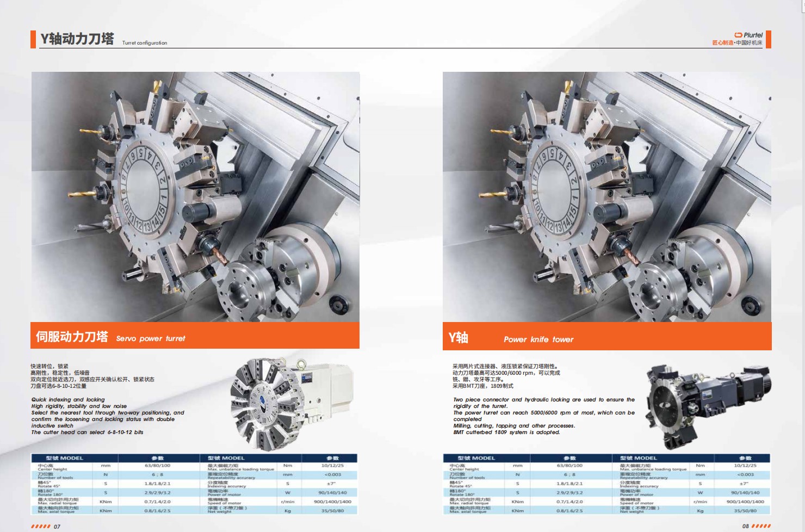Click the 匠心制造·中国好机床 slogan text
This screenshot has height=532, width=805.
[737, 43]
